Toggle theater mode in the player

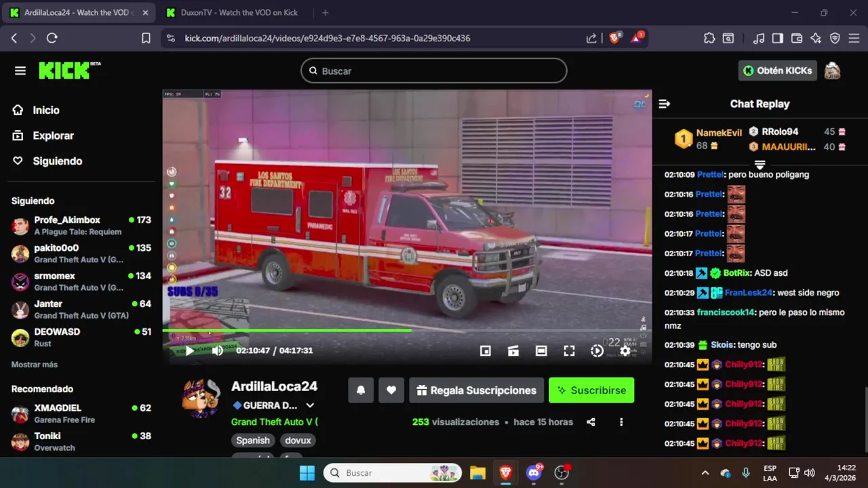click(x=541, y=350)
